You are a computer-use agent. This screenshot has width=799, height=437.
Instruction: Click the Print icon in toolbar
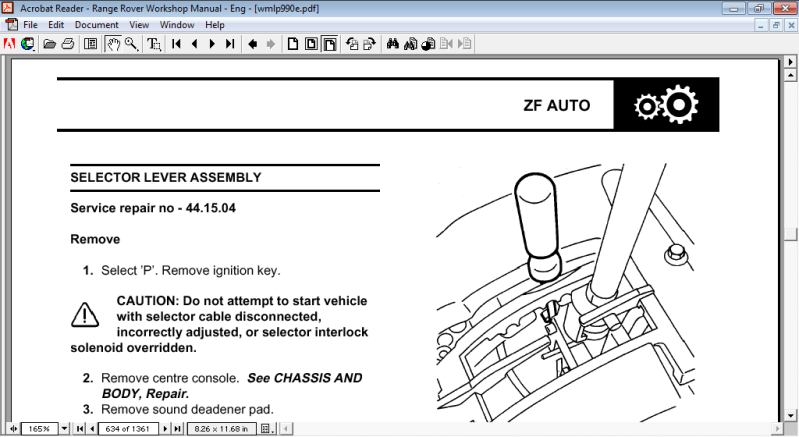68,44
